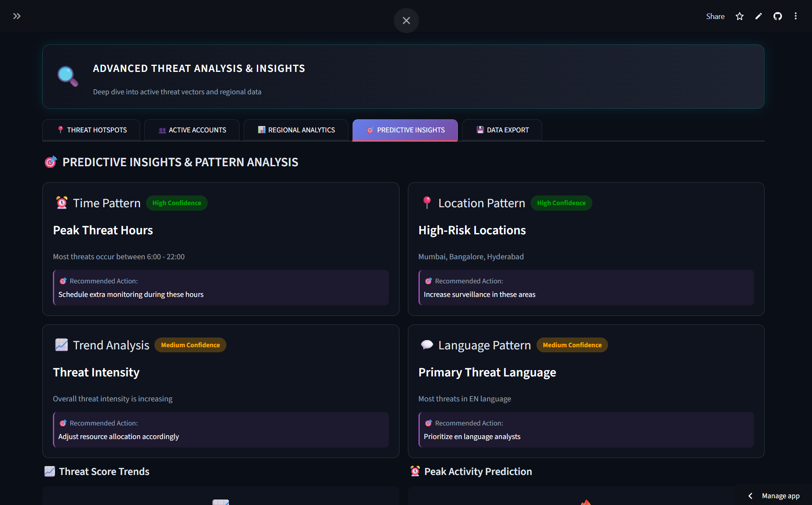Click the 'Advanced Threat Analysis & Insights' title
812x505 pixels.
click(x=199, y=69)
